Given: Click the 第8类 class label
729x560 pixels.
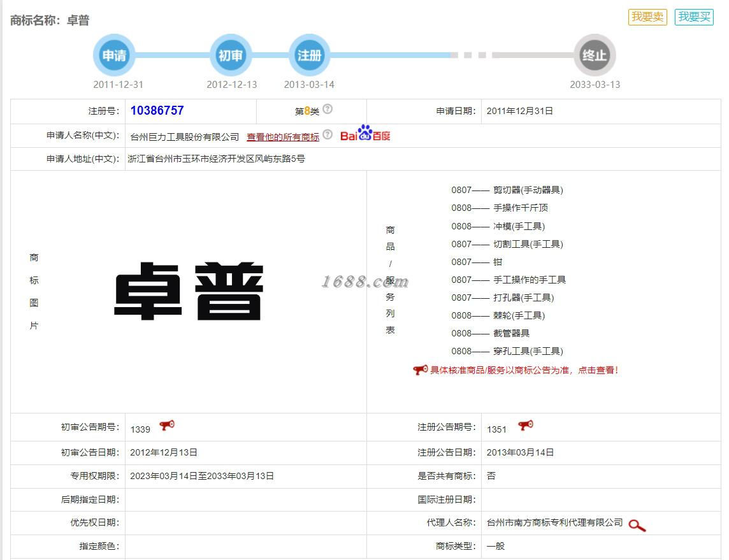Looking at the screenshot, I should pyautogui.click(x=307, y=111).
